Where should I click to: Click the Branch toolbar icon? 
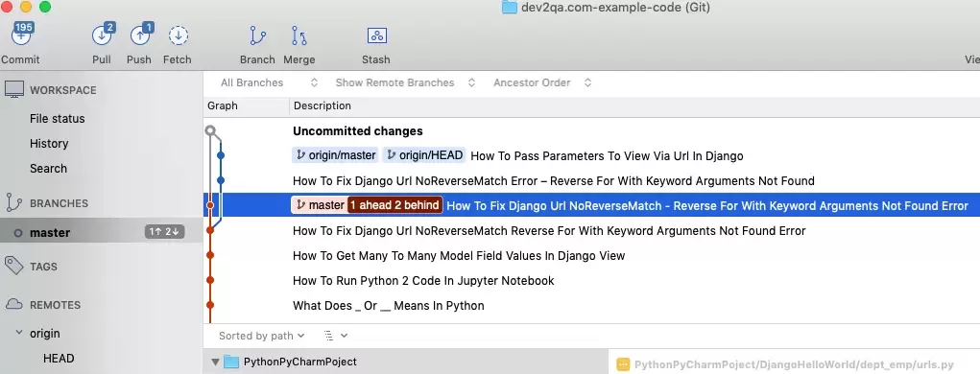pos(257,35)
